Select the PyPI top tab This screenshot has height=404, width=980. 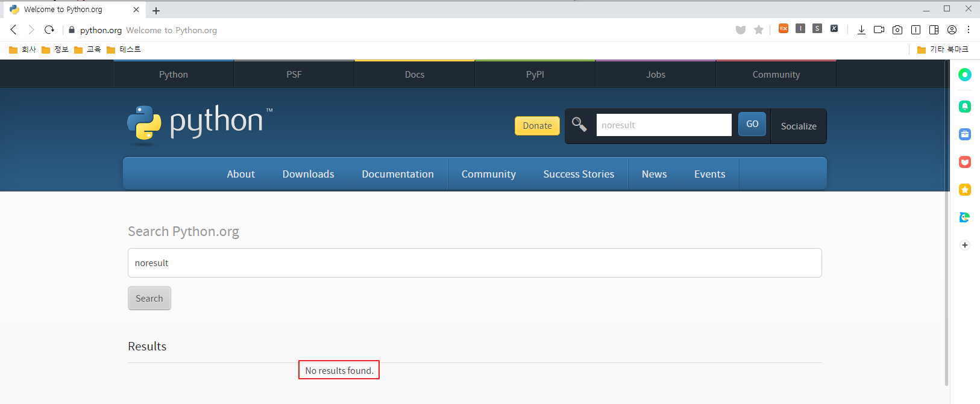[x=535, y=74]
